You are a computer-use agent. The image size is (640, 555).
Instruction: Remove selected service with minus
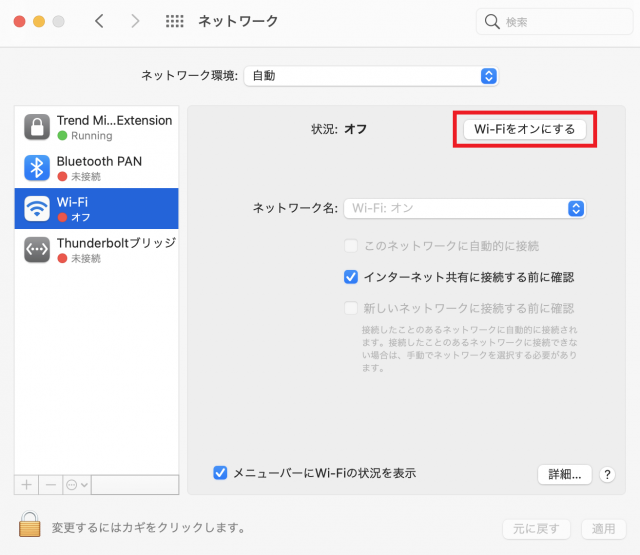click(51, 485)
